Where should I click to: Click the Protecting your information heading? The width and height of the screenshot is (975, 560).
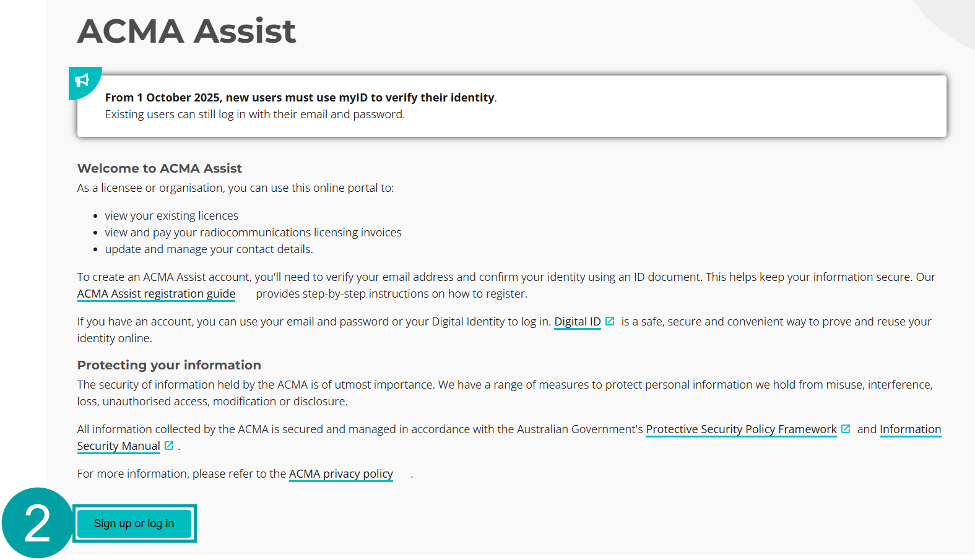pos(168,365)
